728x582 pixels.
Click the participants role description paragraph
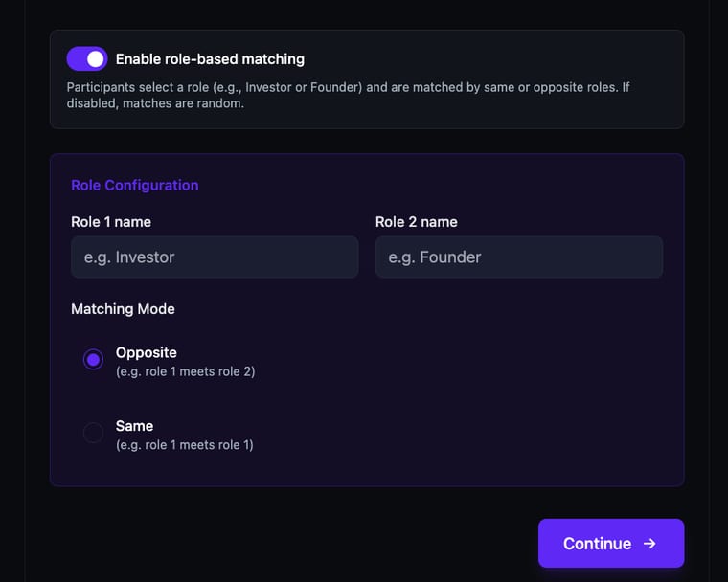click(x=349, y=95)
